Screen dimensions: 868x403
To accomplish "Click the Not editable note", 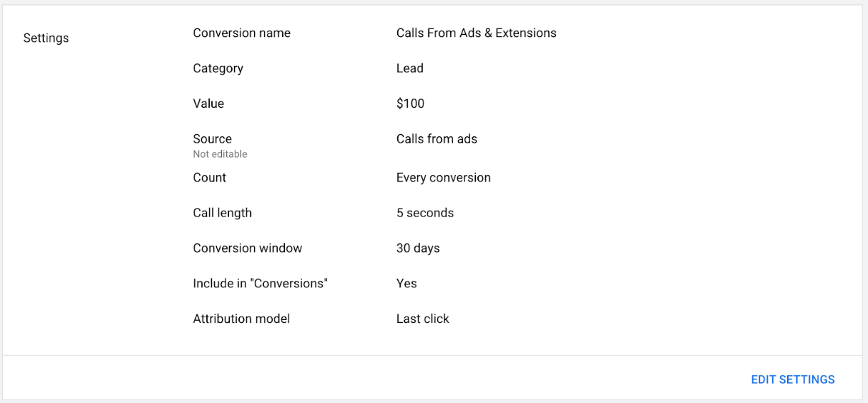I will point(220,154).
